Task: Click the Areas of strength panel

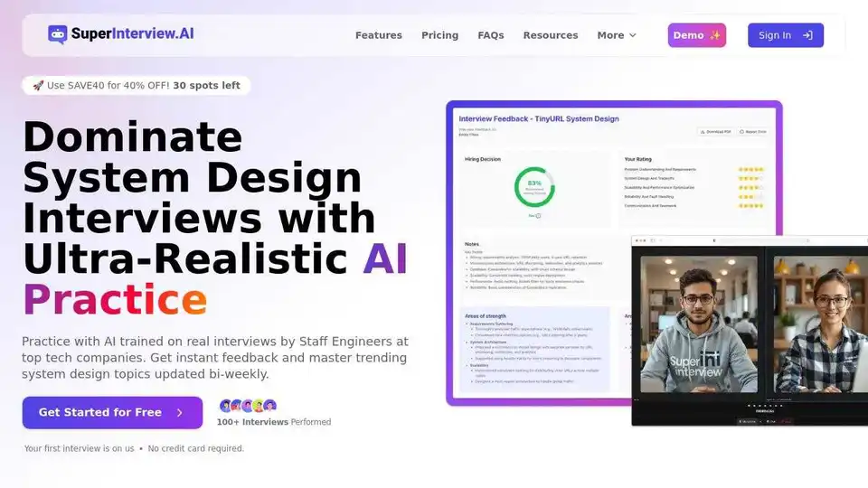Action: 534,349
